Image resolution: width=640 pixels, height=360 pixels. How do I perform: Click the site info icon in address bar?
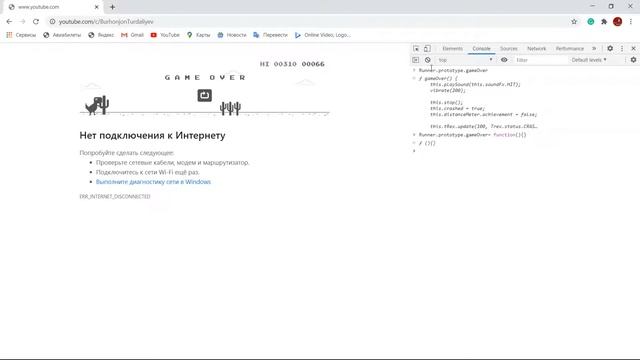pos(52,22)
